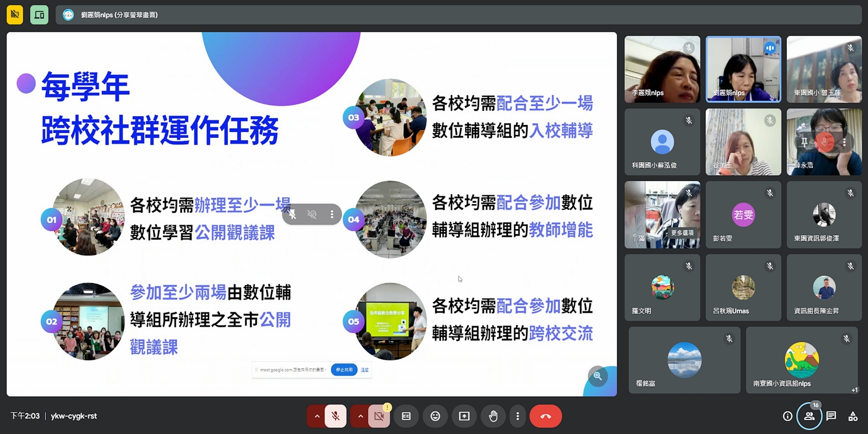
Task: Click 停止共用 stop sharing button
Action: [x=344, y=370]
